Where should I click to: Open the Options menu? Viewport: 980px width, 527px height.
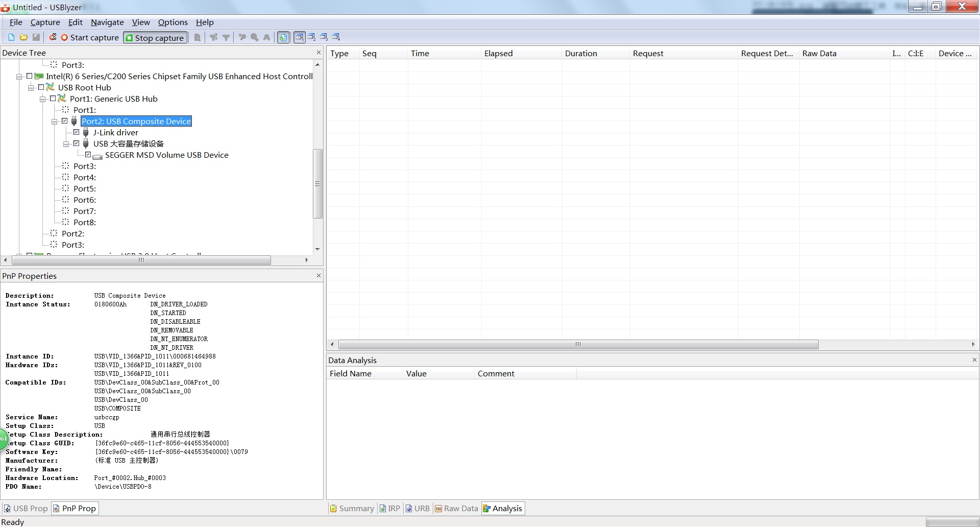pos(173,22)
